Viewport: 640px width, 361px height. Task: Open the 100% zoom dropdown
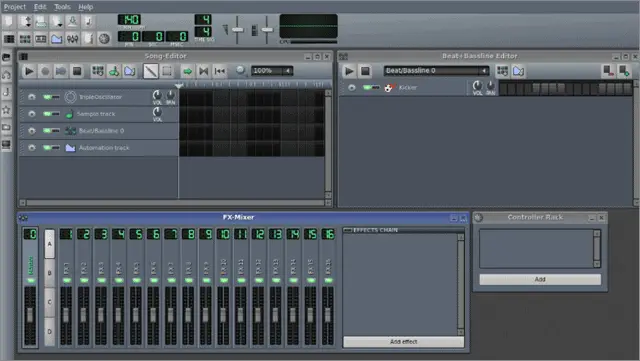[x=272, y=71]
